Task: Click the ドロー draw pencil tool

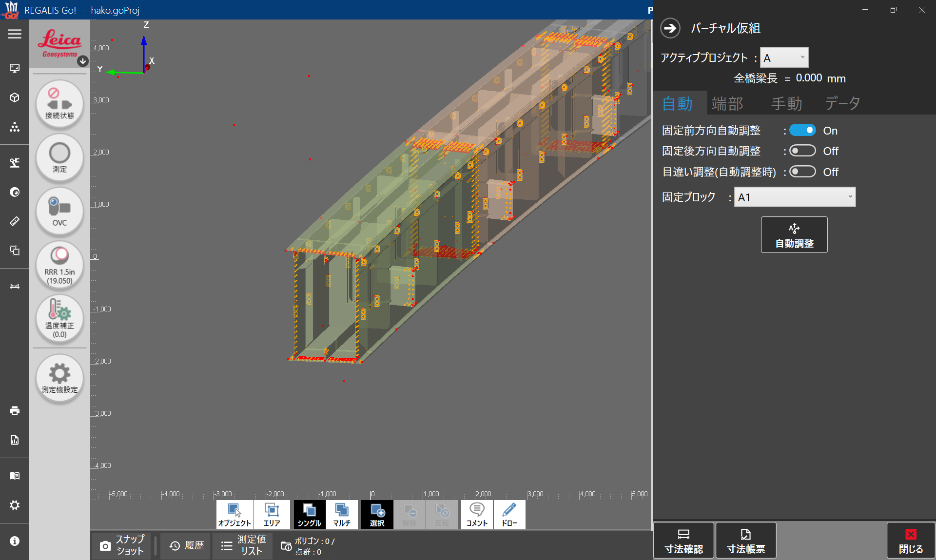Action: (509, 514)
